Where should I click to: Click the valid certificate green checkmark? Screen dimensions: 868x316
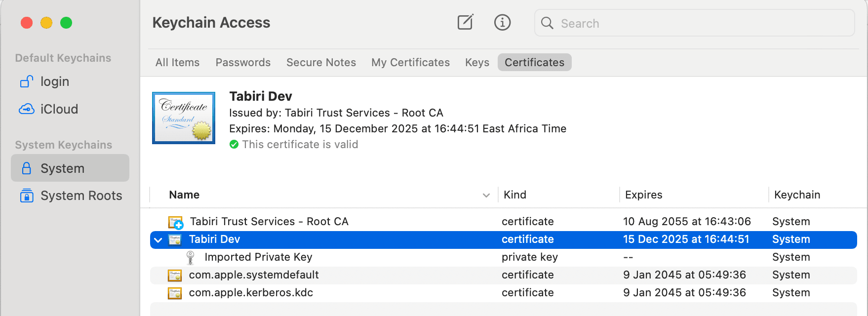(x=234, y=144)
